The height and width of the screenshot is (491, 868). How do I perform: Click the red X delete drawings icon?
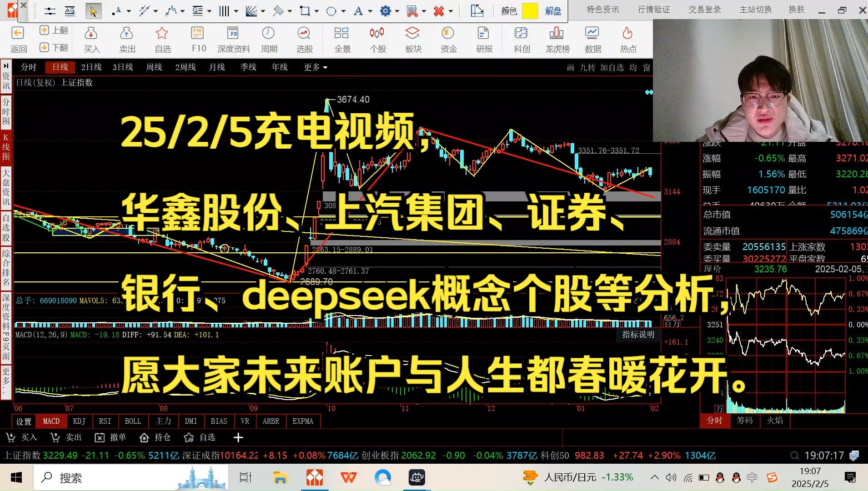click(438, 11)
